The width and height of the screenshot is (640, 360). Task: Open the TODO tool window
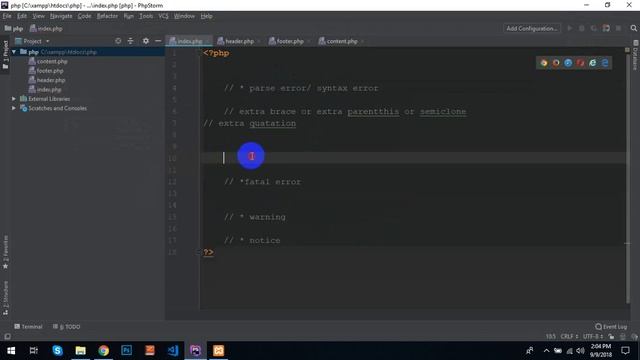[67, 327]
